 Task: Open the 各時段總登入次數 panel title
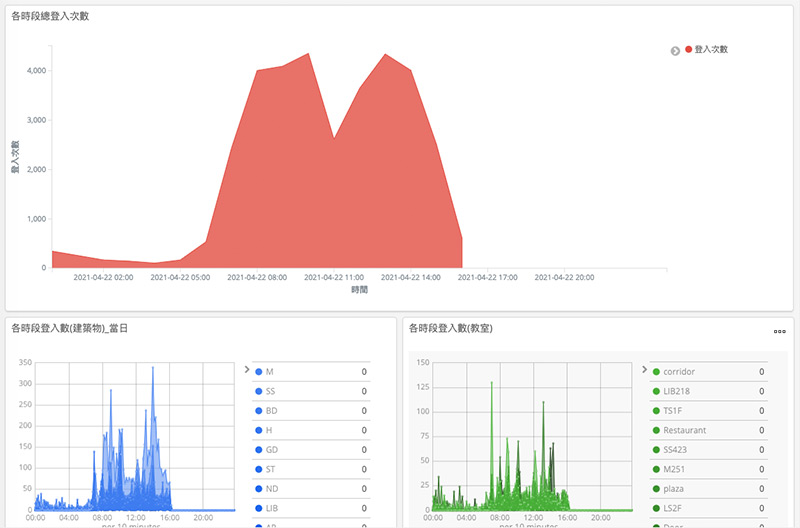50,16
